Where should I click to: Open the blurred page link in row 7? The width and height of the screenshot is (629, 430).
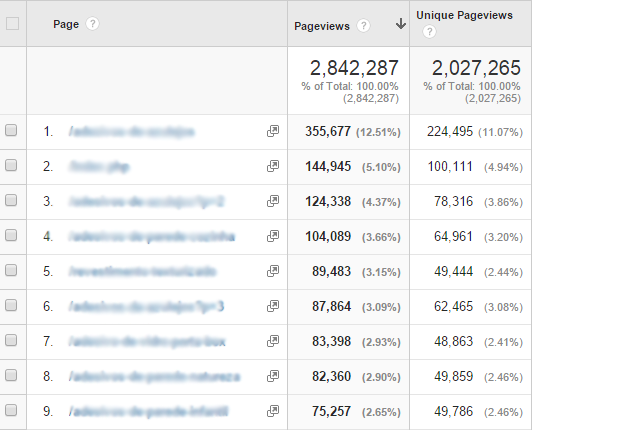[x=147, y=342]
